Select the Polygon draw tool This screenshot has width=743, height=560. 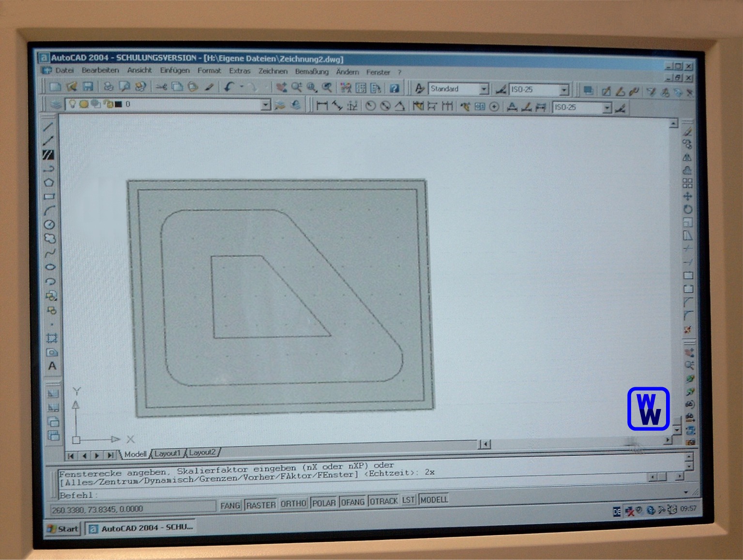tap(49, 182)
